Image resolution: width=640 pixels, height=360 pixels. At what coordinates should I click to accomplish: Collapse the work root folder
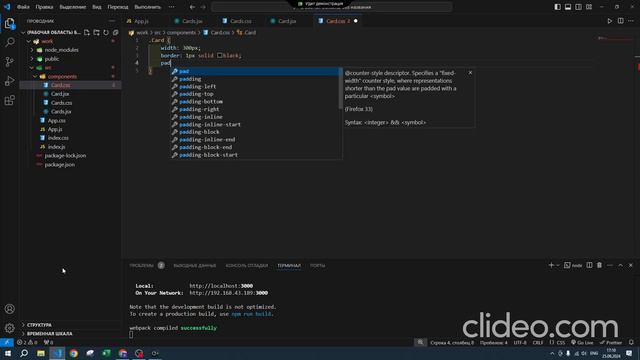point(29,41)
